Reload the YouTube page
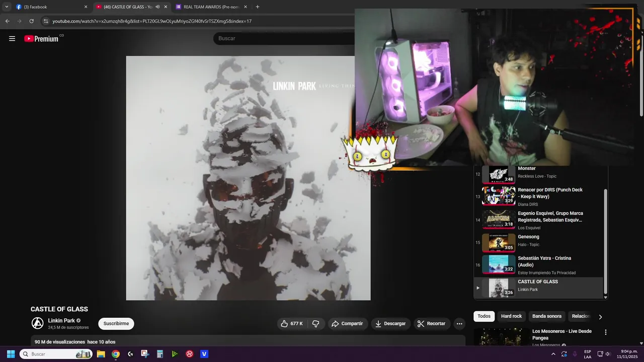This screenshot has height=362, width=644. (x=31, y=21)
